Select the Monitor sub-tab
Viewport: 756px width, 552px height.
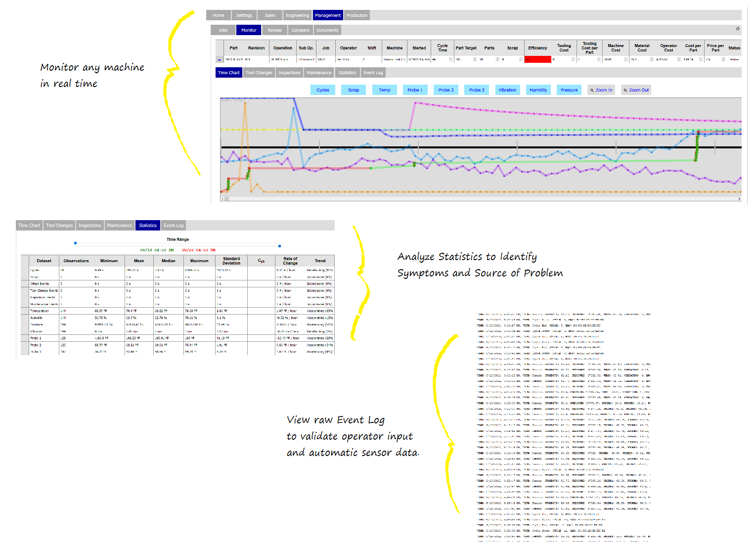pos(249,30)
